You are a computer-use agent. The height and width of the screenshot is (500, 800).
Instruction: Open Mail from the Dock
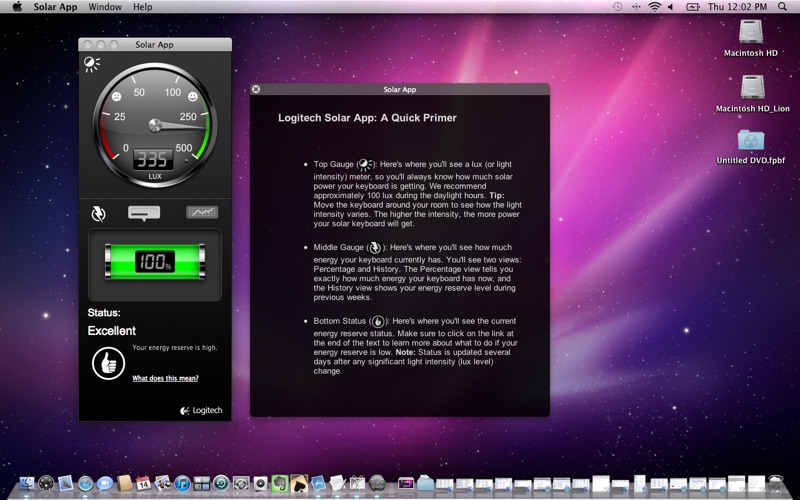pos(66,483)
